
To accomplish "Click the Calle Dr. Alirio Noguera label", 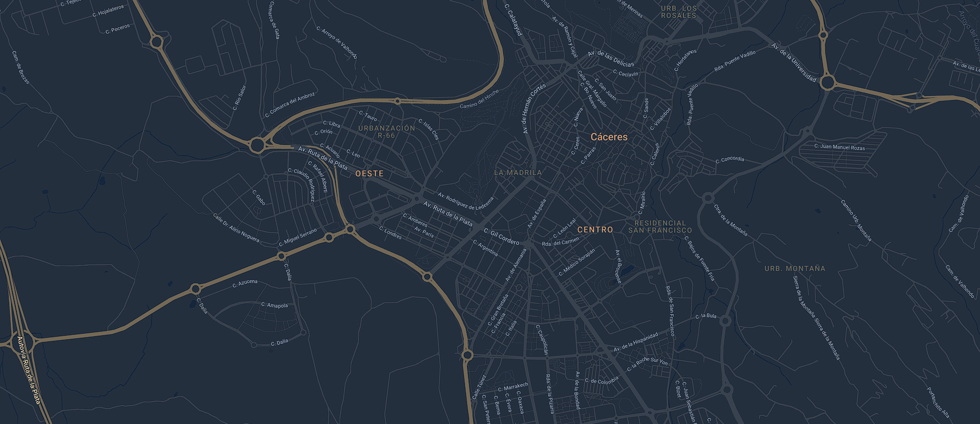I will coord(236,228).
